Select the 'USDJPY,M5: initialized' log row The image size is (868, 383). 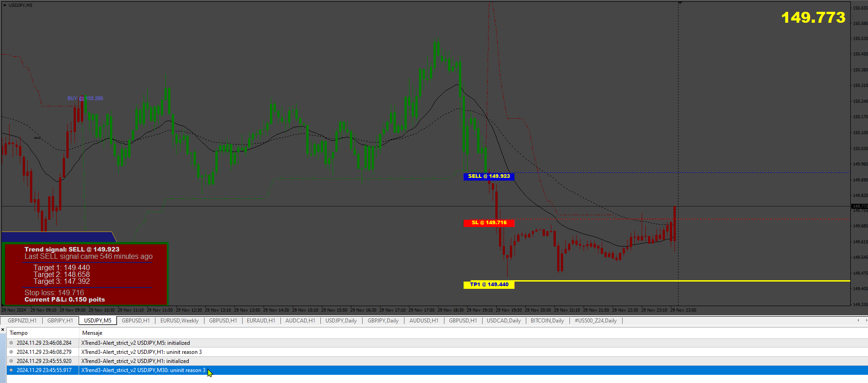[437, 343]
